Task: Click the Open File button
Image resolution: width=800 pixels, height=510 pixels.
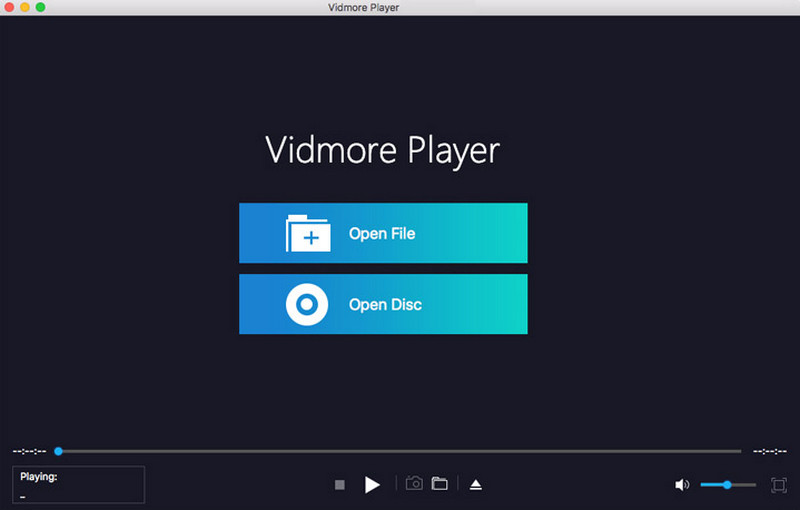Action: click(x=383, y=233)
